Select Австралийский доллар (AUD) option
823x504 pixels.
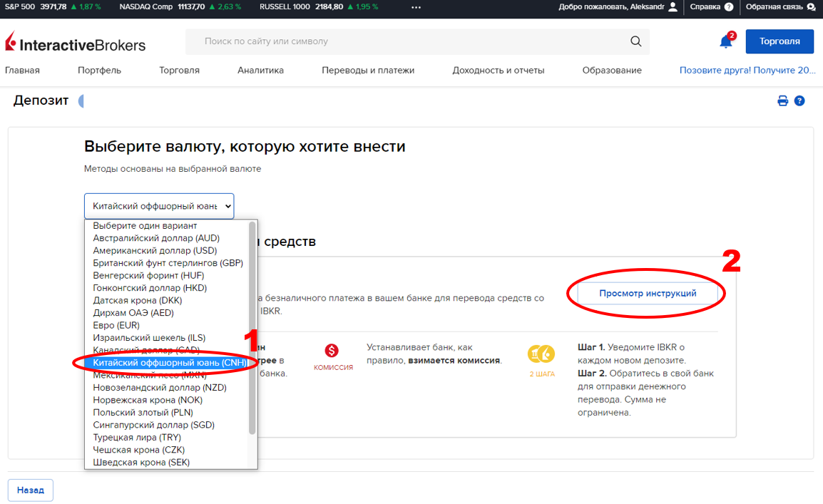[156, 238]
